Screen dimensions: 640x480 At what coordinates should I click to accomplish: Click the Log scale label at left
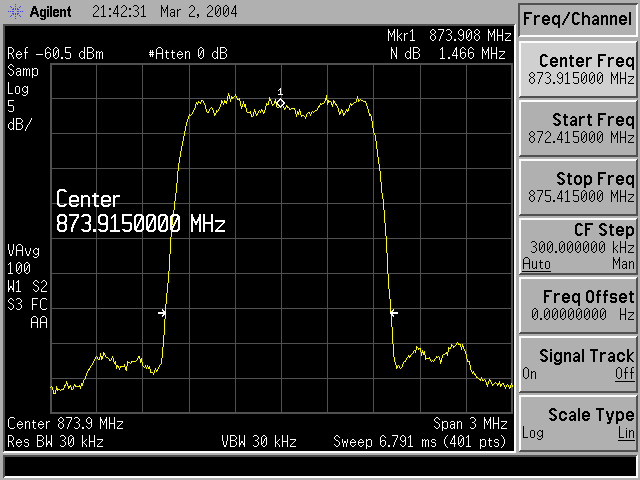coord(18,89)
